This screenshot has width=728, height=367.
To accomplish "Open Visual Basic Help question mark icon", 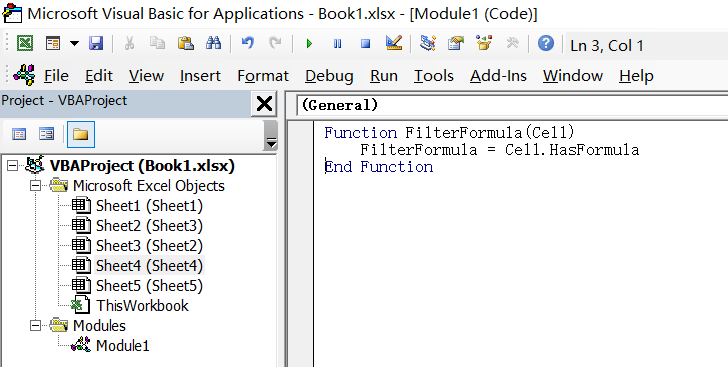I will tap(546, 44).
